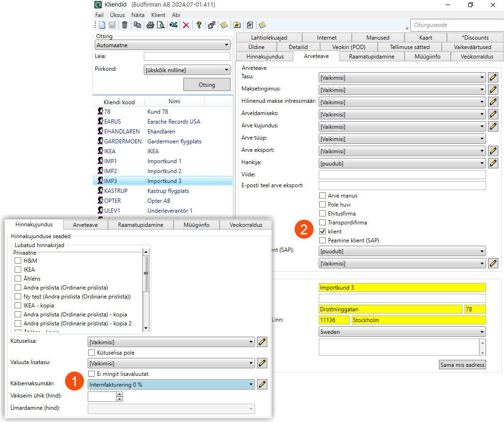The height and width of the screenshot is (423, 504).
Task: Open print preview with magnifier icon
Action: tap(161, 25)
